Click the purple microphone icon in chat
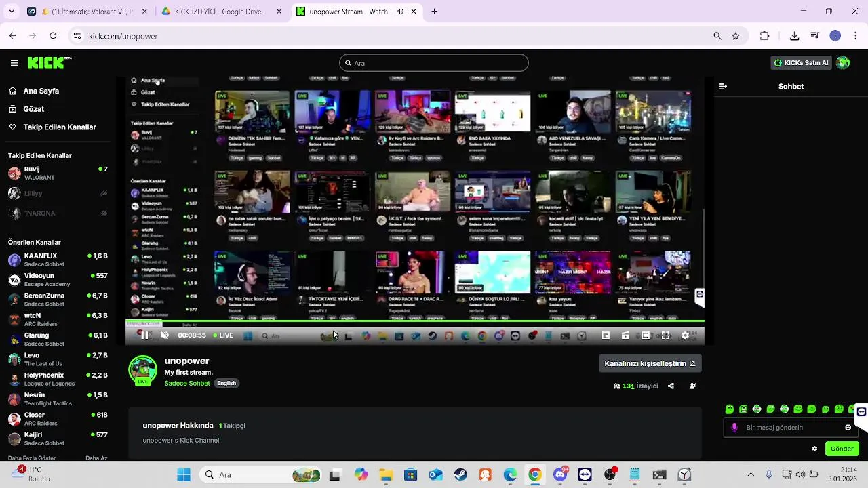Image resolution: width=868 pixels, height=488 pixels. 734,427
